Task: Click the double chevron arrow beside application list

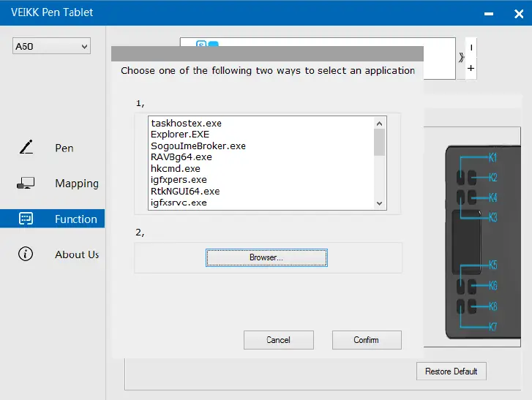Action: [x=461, y=57]
